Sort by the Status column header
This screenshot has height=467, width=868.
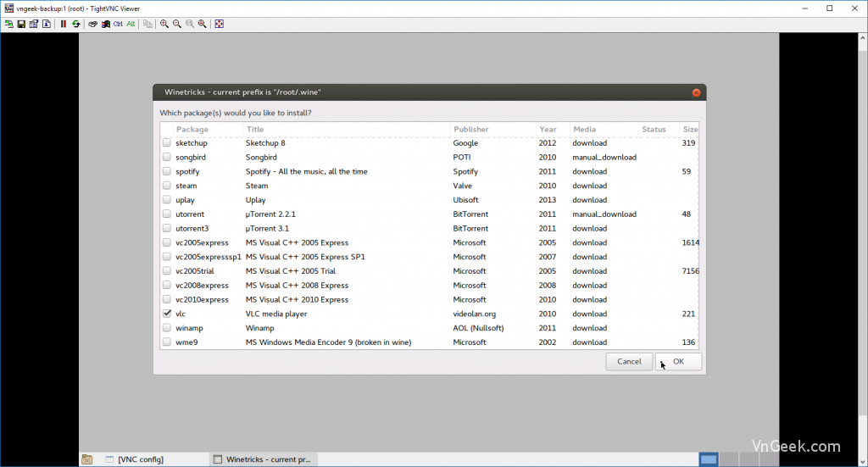pos(658,130)
